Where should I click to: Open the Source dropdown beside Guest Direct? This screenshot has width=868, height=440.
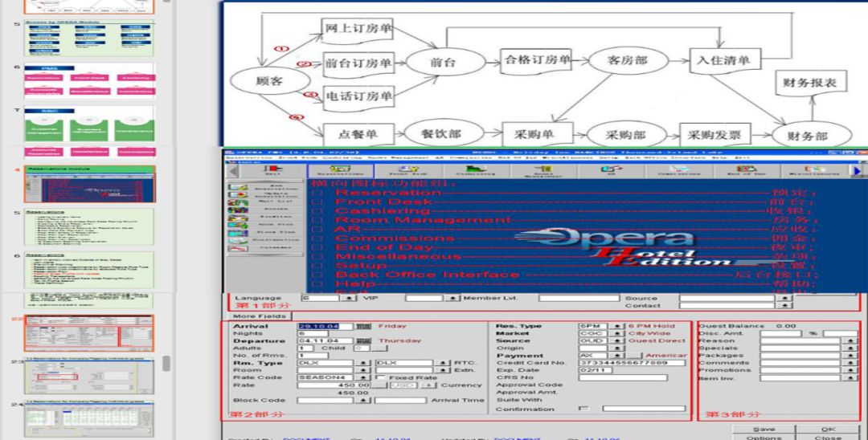click(618, 341)
